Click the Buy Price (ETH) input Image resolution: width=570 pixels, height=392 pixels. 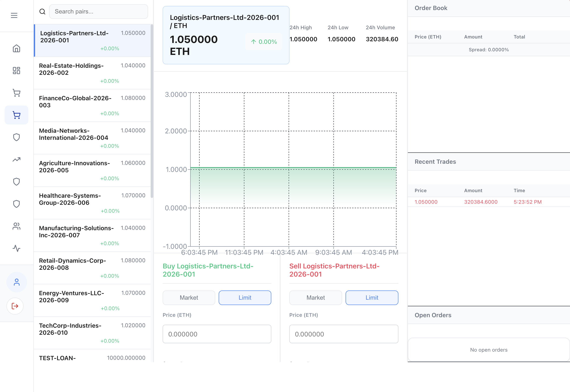coord(217,334)
